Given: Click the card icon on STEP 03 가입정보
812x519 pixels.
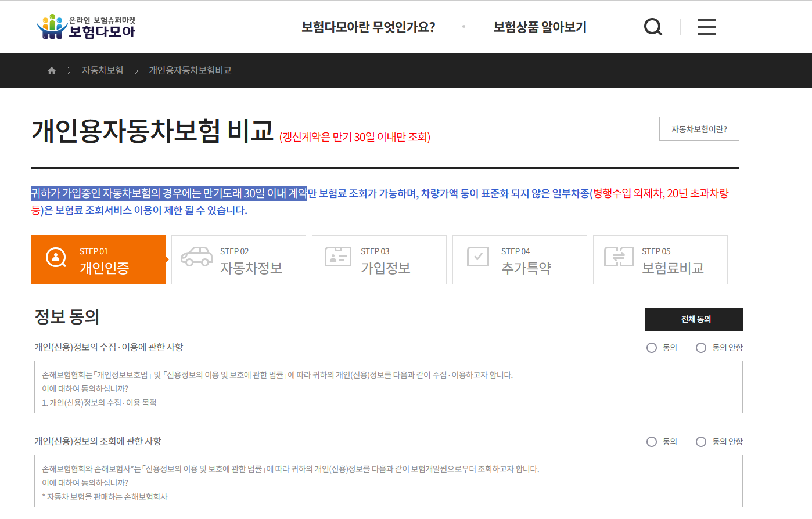Looking at the screenshot, I should [337, 258].
